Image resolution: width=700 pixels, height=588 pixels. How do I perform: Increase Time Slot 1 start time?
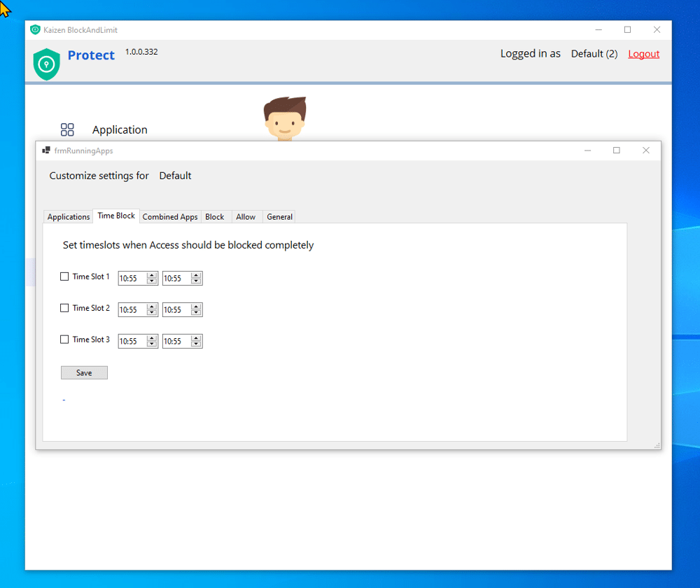(x=152, y=275)
